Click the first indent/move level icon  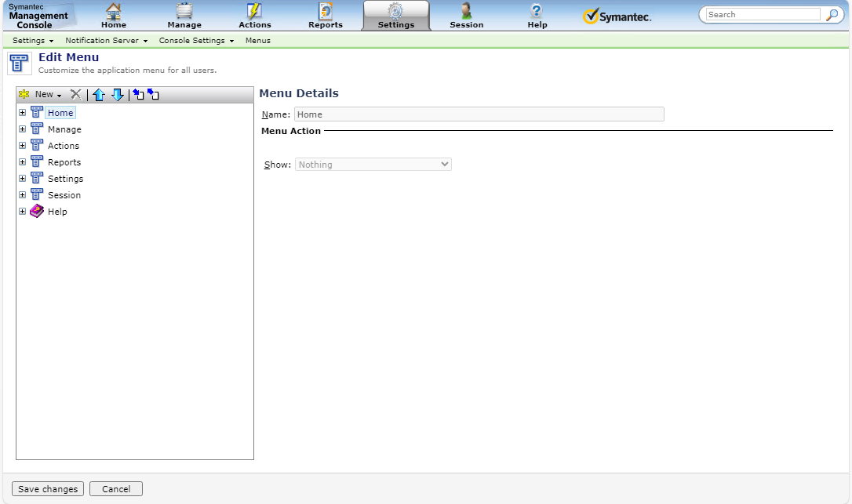139,95
